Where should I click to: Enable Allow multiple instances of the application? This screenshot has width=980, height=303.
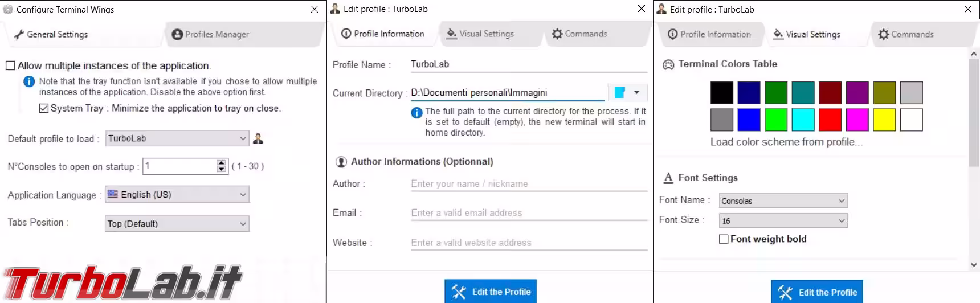tap(10, 66)
